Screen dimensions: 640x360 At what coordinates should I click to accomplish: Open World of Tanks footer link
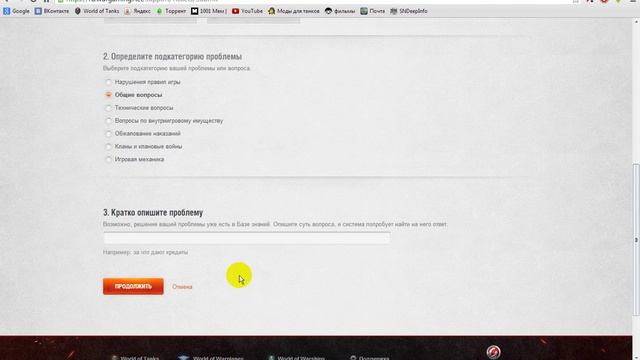pos(135,358)
